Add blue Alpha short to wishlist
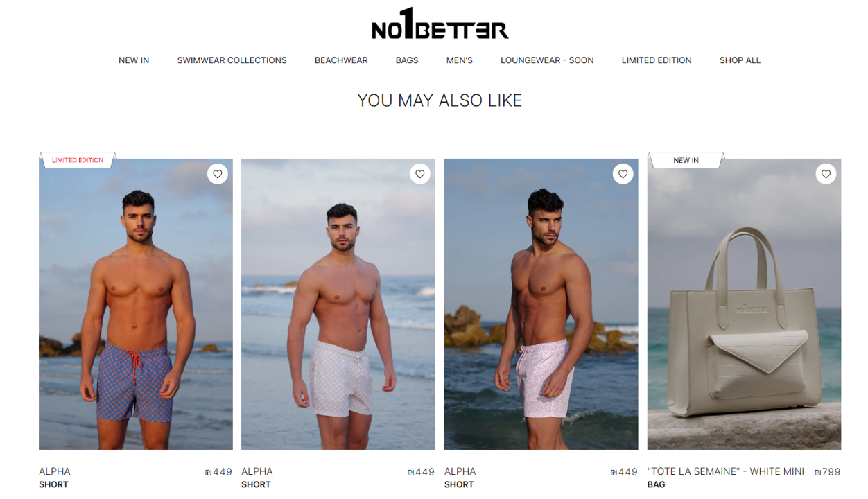868x499 pixels. 218,174
